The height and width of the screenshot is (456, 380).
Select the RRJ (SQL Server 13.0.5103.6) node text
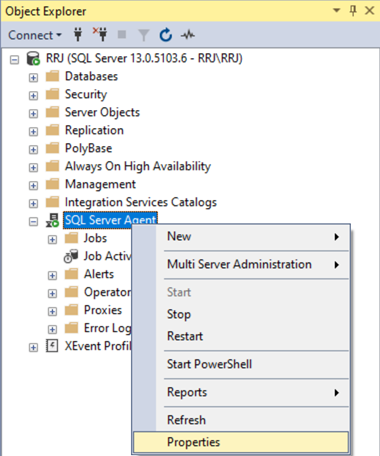(144, 58)
